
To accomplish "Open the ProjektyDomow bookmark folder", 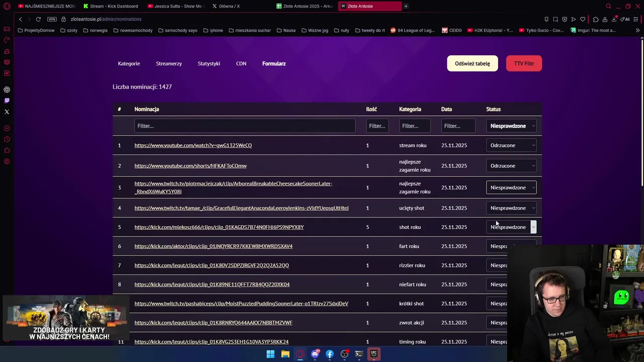I will 36,30.
